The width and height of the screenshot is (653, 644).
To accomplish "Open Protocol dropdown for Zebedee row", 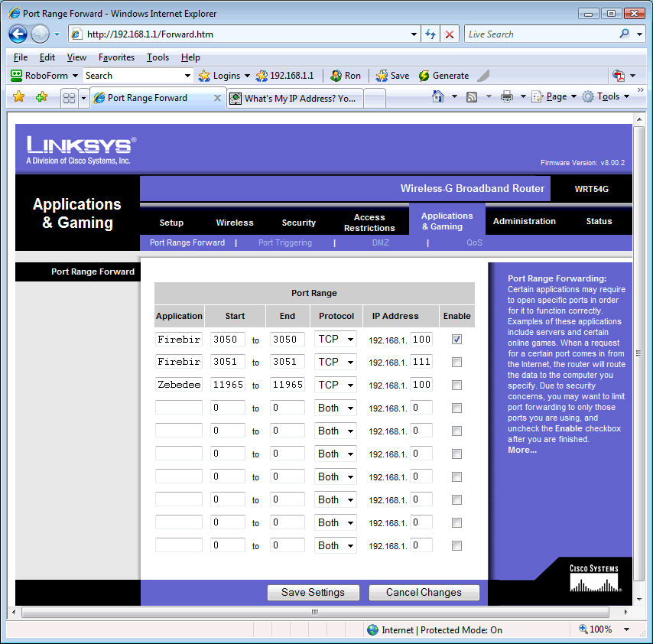I will click(x=336, y=385).
